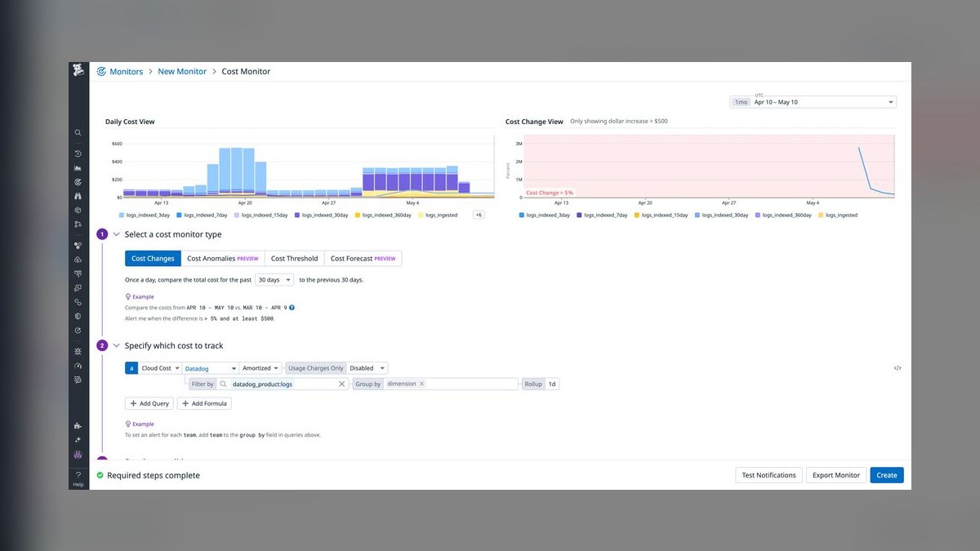Click the Monitors breadcrumb icon
This screenshot has height=551, width=980.
101,72
